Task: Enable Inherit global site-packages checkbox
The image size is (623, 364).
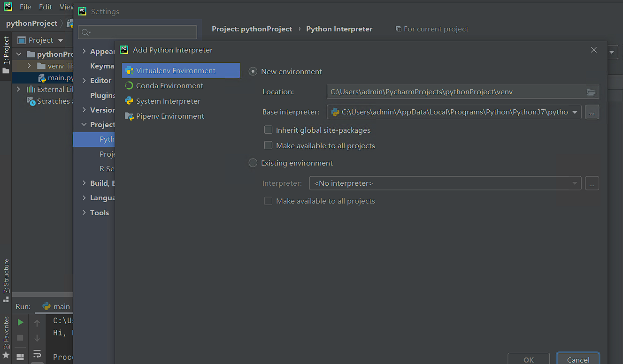Action: [269, 130]
